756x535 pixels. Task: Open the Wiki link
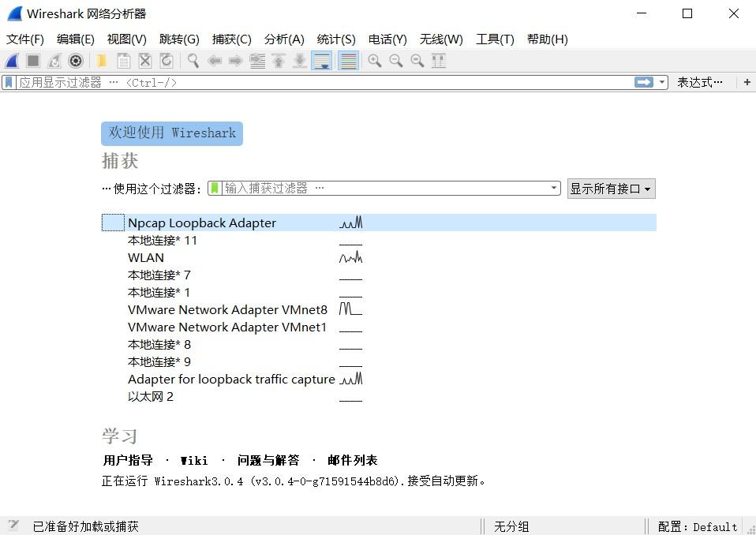194,460
